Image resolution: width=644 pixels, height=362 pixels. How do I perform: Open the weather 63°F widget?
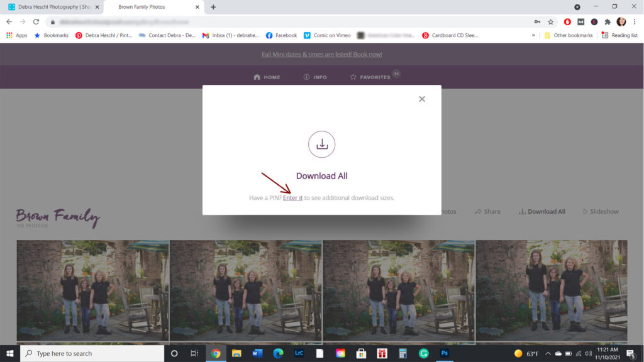[526, 353]
